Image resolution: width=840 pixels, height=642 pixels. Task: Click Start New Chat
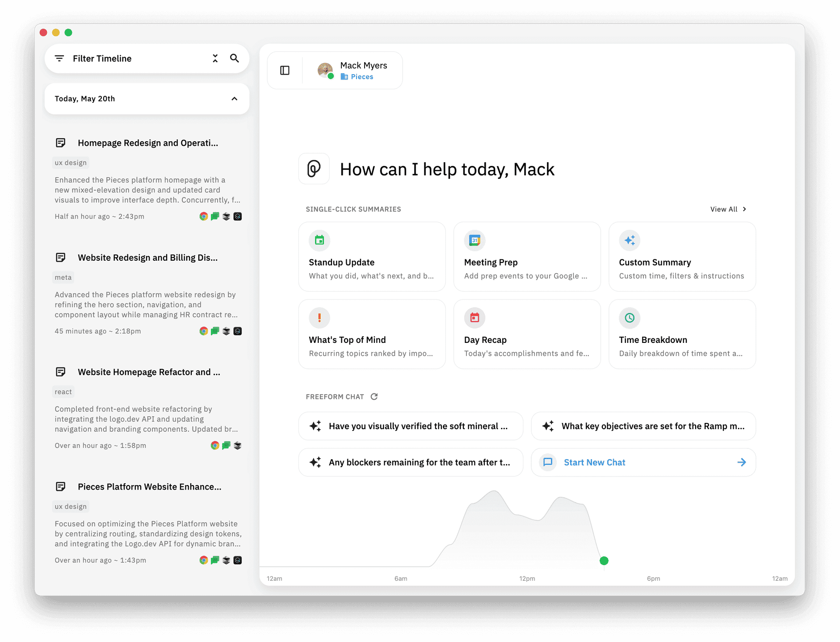[x=643, y=462]
